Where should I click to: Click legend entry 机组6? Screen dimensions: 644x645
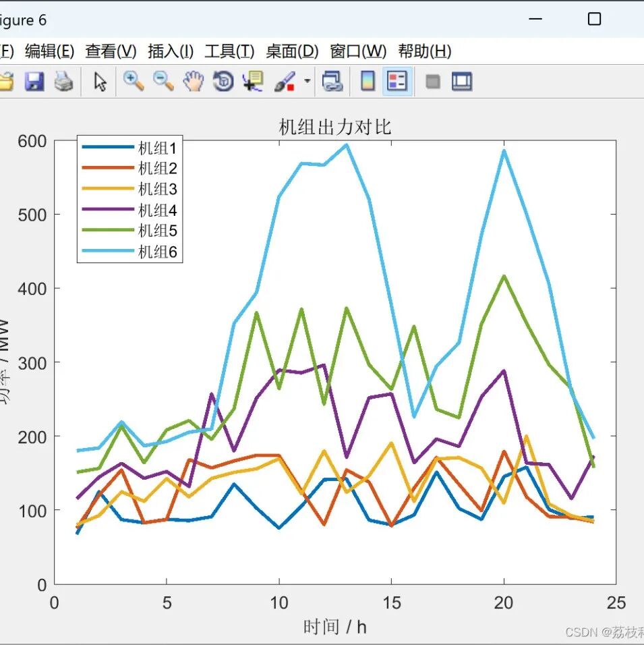(158, 252)
